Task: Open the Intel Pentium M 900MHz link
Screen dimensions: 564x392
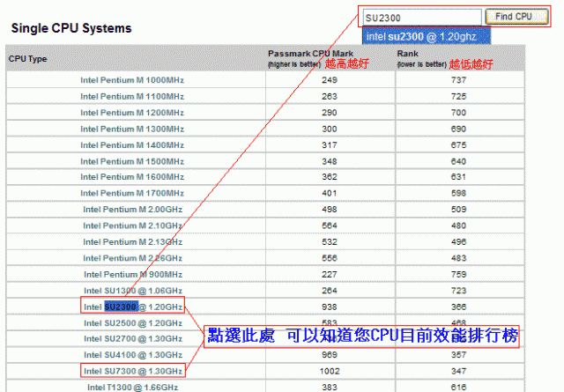Action: 133,275
